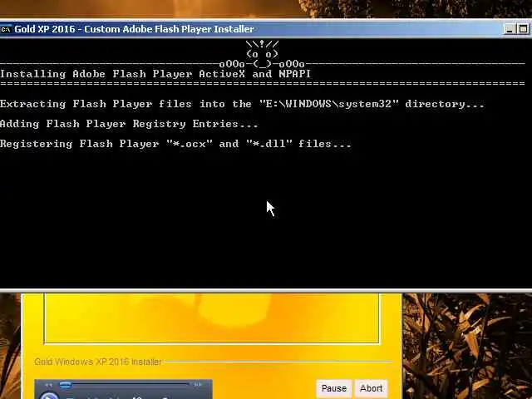Viewport: 532px width, 399px height.
Task: Click the 'Adding Flash Player Registry Entries...' line
Action: pos(129,124)
